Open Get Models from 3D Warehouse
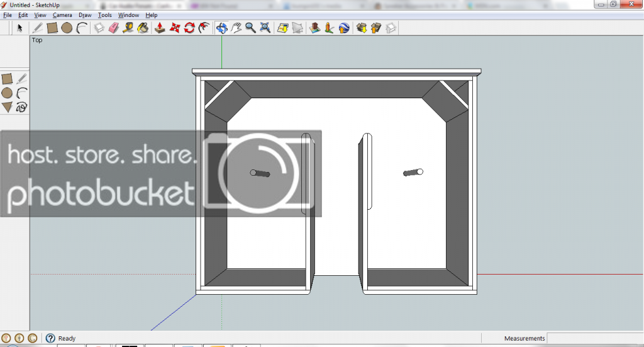 click(x=362, y=28)
